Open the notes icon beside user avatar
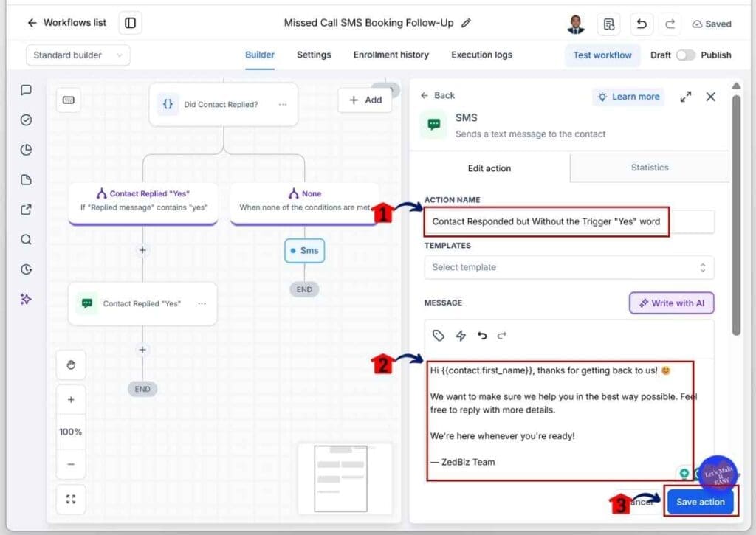 coord(609,24)
